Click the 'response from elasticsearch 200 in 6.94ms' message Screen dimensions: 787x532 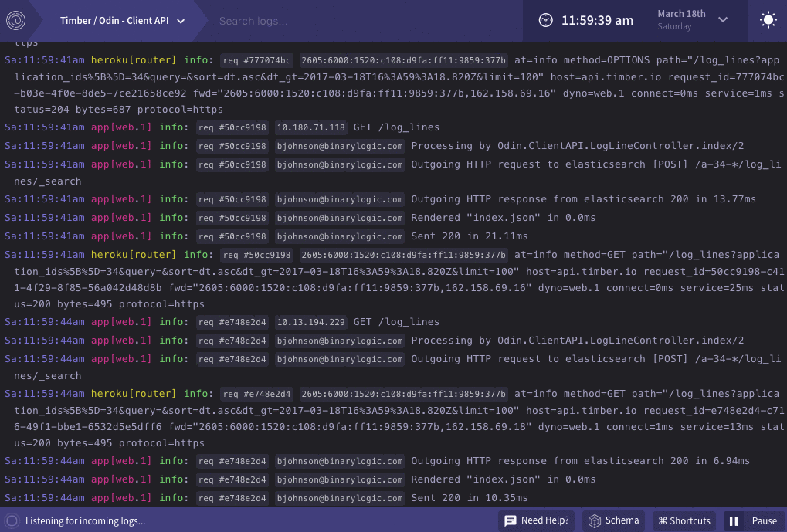point(580,461)
